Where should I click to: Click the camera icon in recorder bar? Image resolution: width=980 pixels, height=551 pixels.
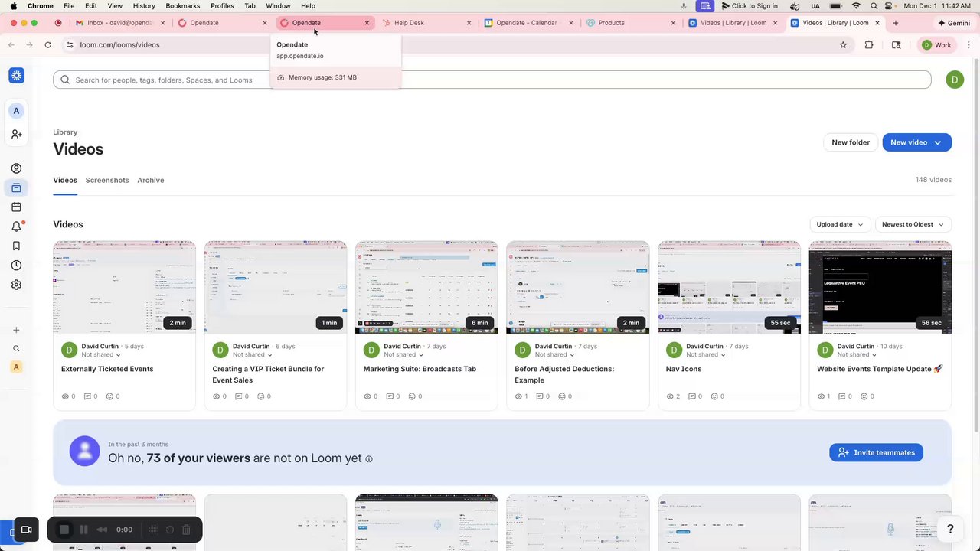[x=26, y=530]
